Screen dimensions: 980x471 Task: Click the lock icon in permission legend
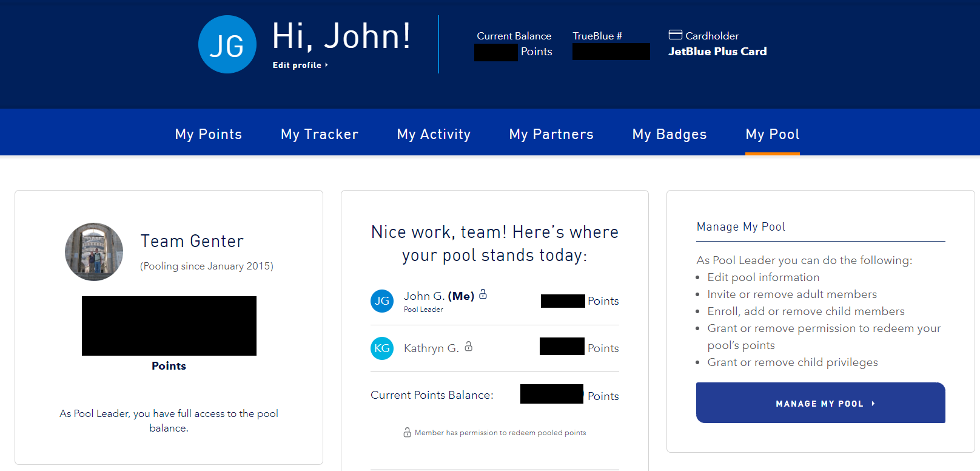[x=407, y=432]
